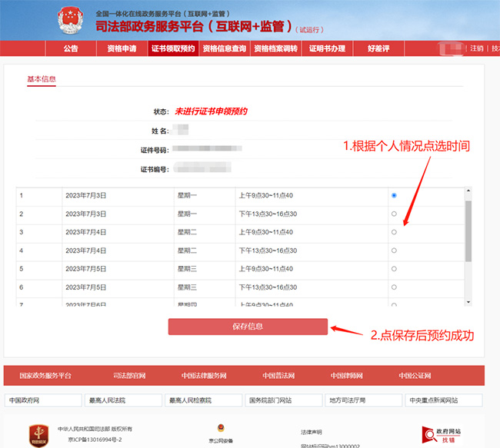Image resolution: width=500 pixels, height=448 pixels.
Task: Pick the July 5 afternoon slot radio button
Action: point(394,287)
